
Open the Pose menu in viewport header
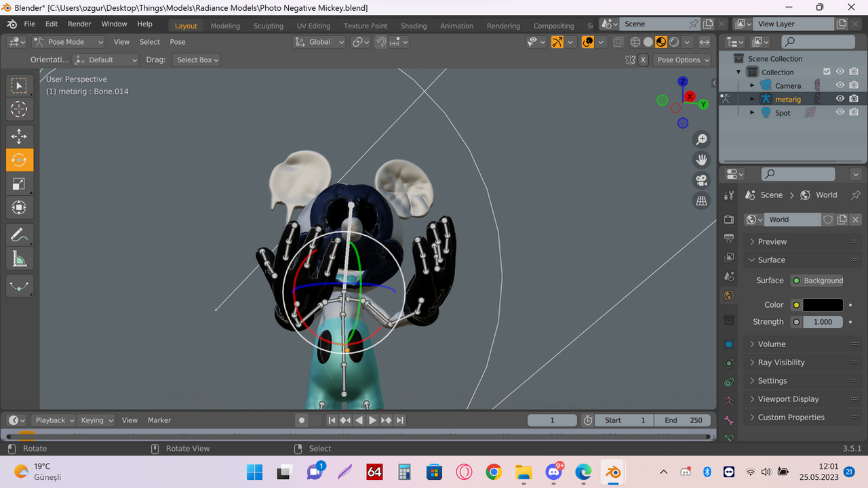[x=178, y=42]
